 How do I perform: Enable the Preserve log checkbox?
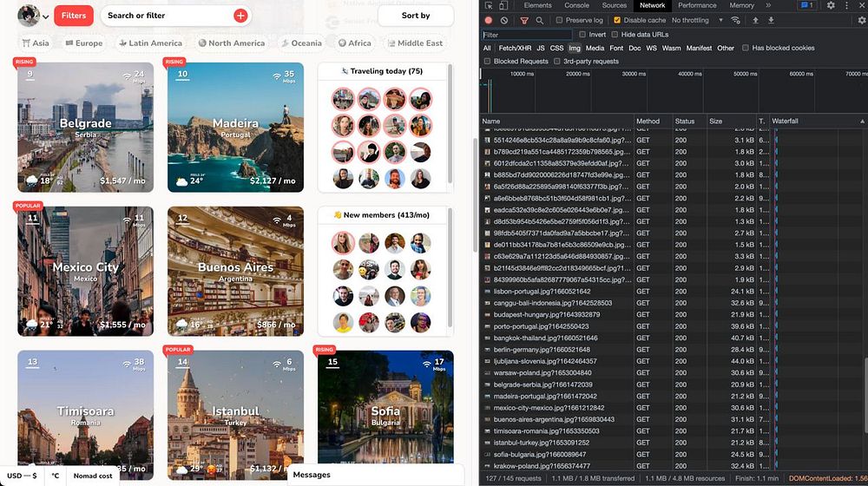pos(560,20)
